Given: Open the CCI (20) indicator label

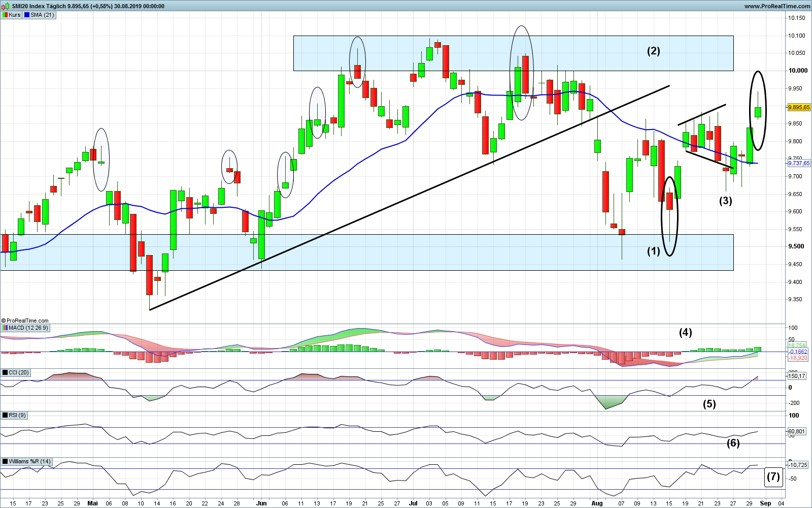Looking at the screenshot, I should pos(19,373).
